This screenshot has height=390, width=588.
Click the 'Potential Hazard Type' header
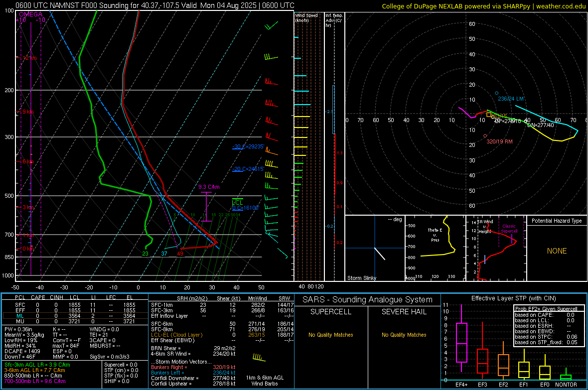pyautogui.click(x=557, y=221)
